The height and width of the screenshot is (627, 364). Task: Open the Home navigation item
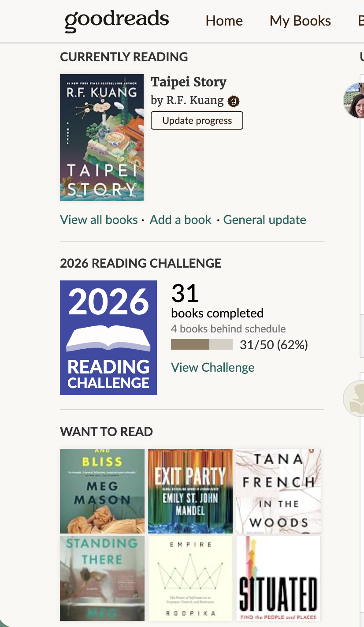[x=224, y=21]
